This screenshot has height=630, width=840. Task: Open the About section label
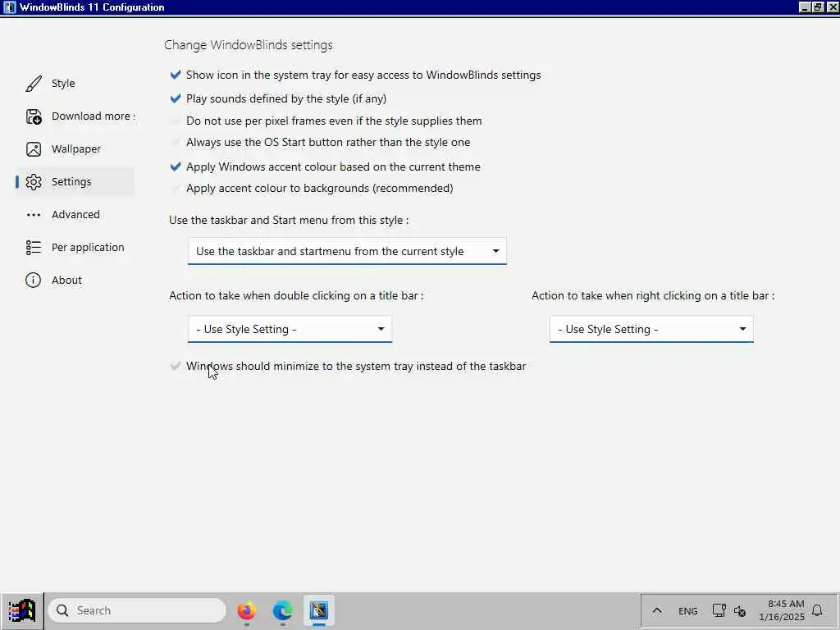point(66,281)
